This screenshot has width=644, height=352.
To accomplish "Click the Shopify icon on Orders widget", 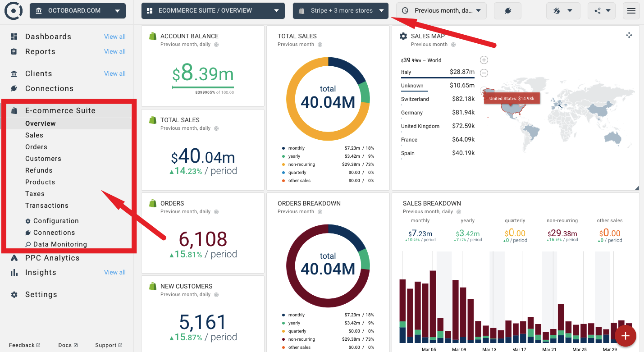I will click(x=152, y=203).
